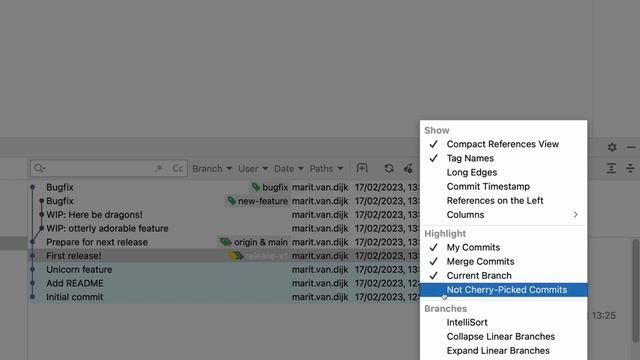Open the settings gear icon
Screen dimensions: 640x360
tap(612, 147)
